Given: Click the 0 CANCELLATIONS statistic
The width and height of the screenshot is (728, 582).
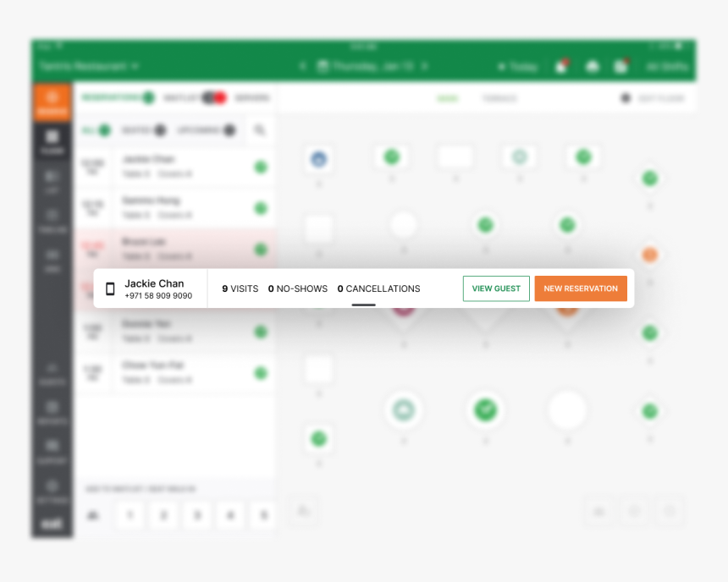Looking at the screenshot, I should 378,288.
